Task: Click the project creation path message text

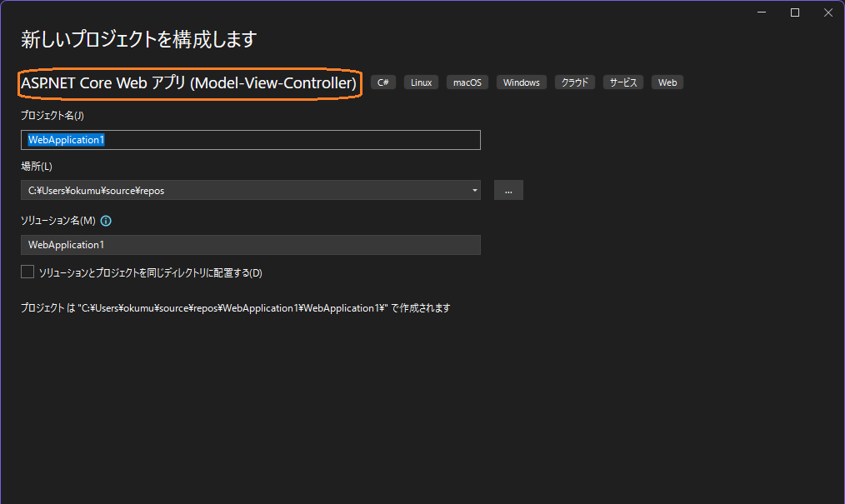Action: coord(236,308)
